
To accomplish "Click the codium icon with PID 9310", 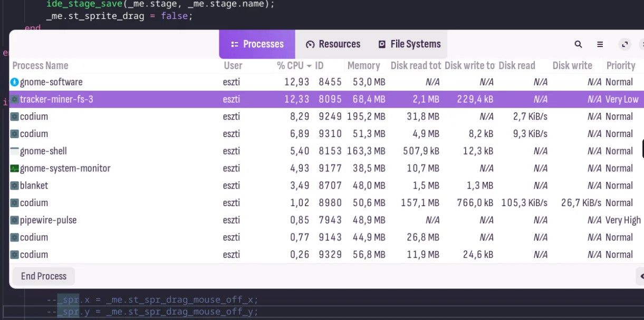I will (x=15, y=134).
